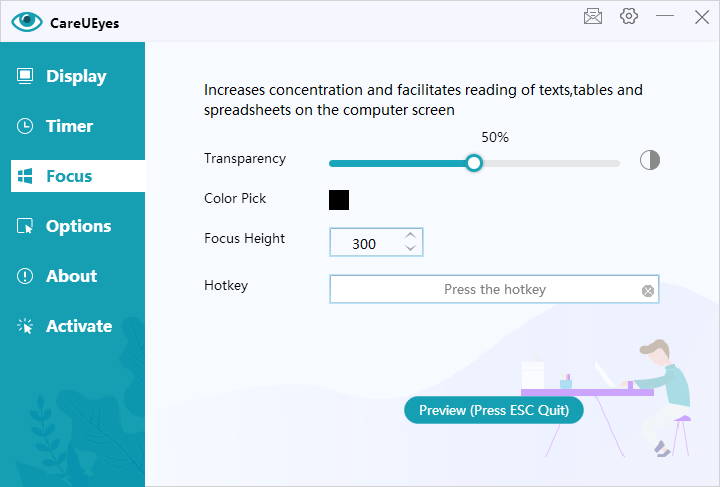The image size is (720, 487).
Task: Open the black Color Pick swatch
Action: coord(339,200)
